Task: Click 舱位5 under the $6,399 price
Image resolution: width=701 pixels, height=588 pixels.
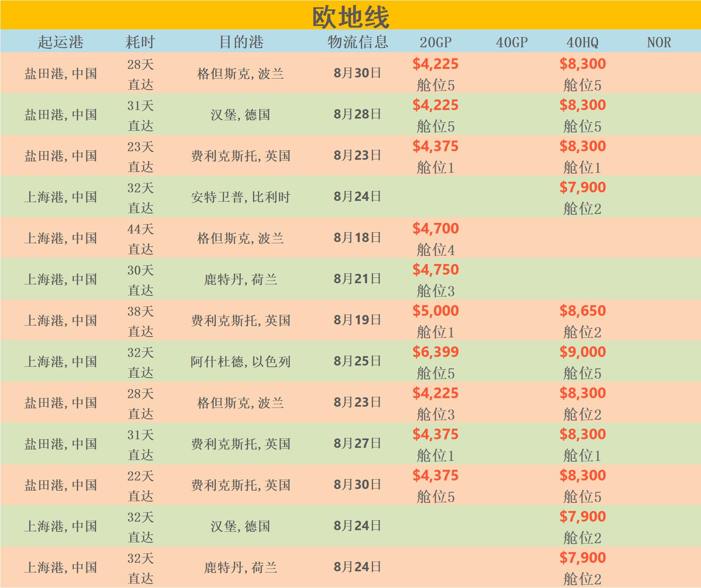Action: click(435, 373)
